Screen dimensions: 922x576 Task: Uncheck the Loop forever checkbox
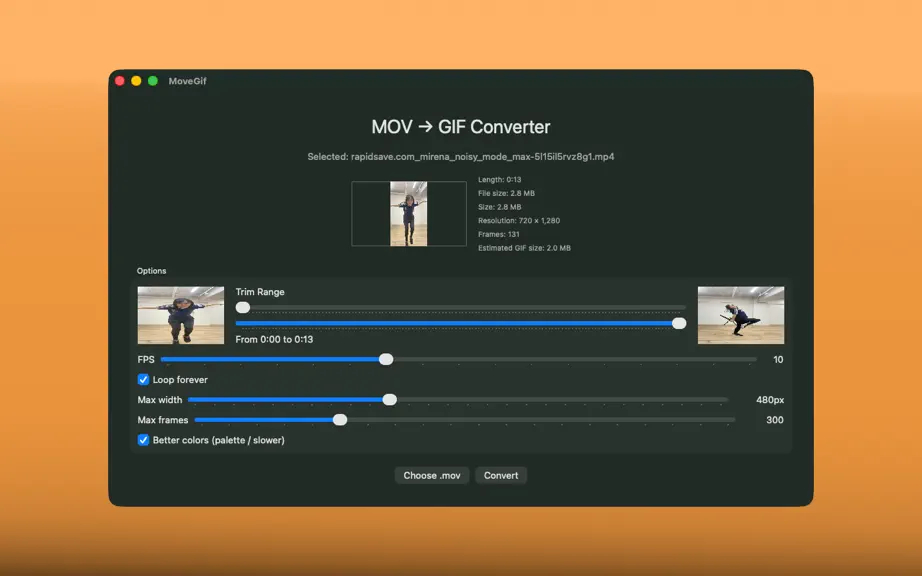(x=143, y=380)
